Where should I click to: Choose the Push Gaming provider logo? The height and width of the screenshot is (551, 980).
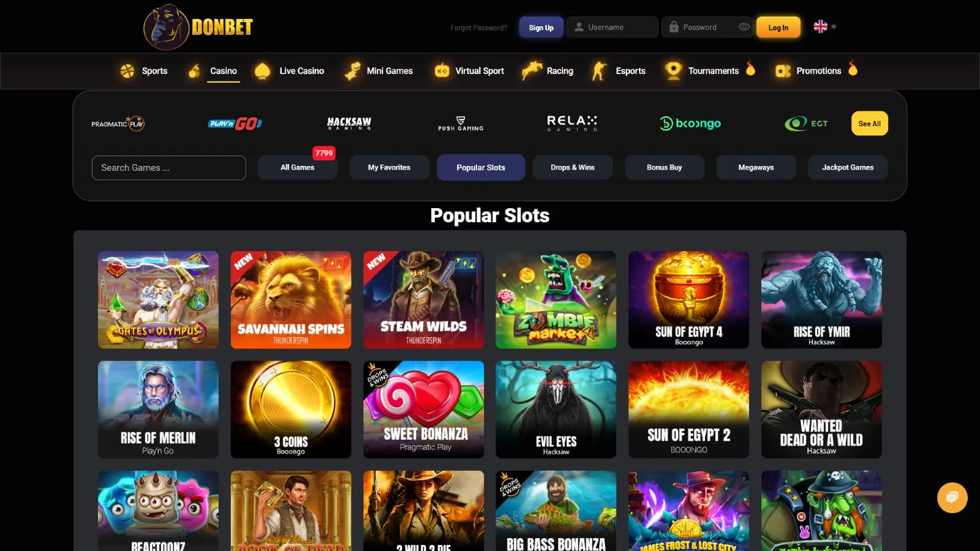tap(461, 124)
